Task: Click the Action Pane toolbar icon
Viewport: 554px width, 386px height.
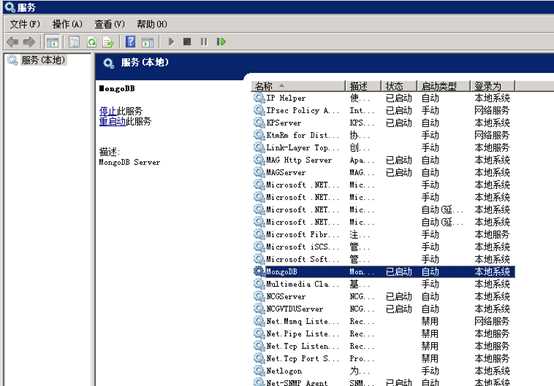Action: tap(148, 42)
